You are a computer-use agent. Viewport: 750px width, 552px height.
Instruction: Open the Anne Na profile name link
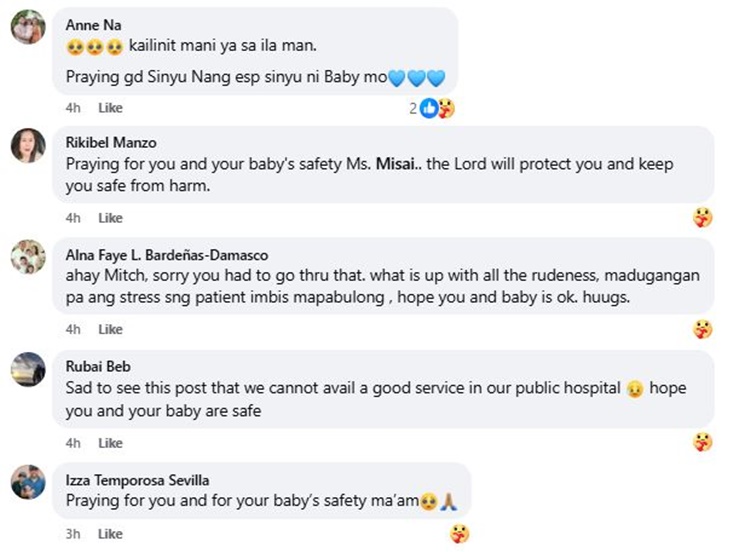[88, 23]
